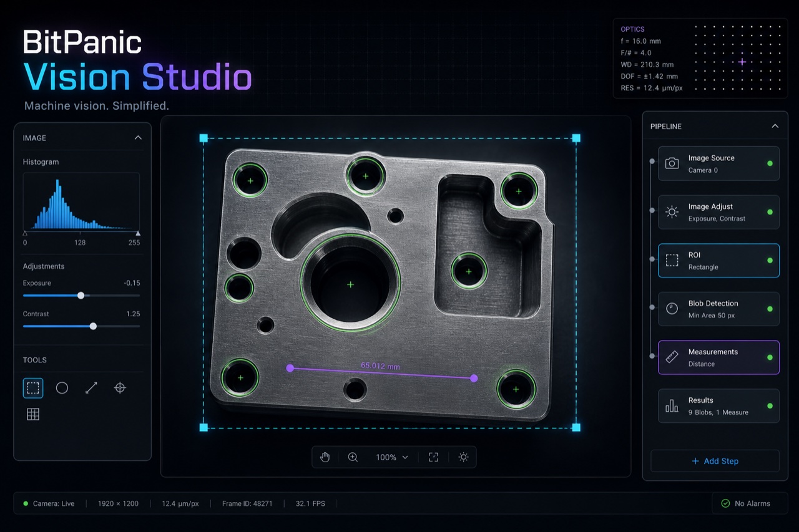
Task: Toggle the Image Source status dot
Action: pos(770,163)
